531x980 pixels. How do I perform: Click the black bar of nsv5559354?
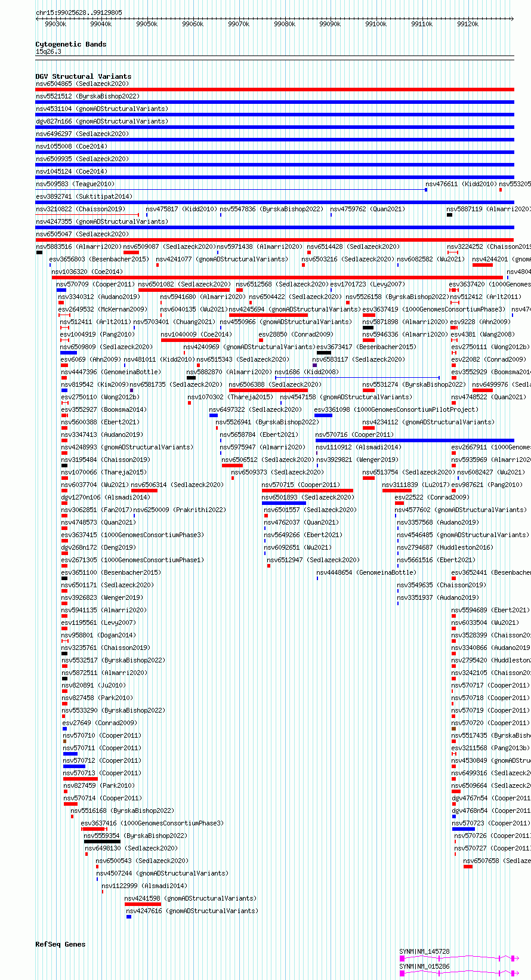tap(102, 842)
